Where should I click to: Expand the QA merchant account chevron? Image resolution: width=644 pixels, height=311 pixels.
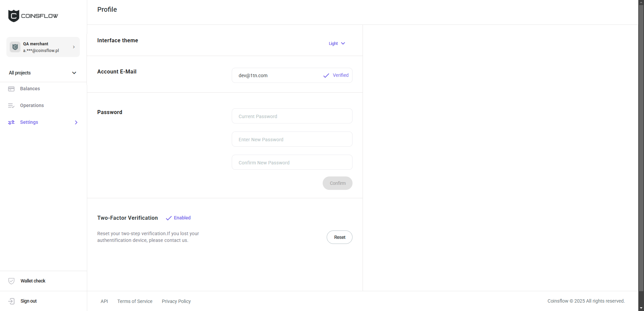coord(74,47)
